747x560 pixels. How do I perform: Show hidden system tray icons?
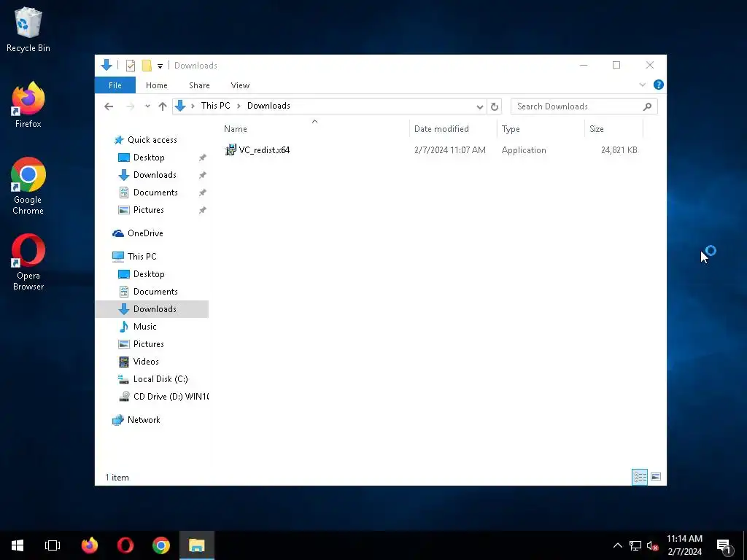coord(617,545)
